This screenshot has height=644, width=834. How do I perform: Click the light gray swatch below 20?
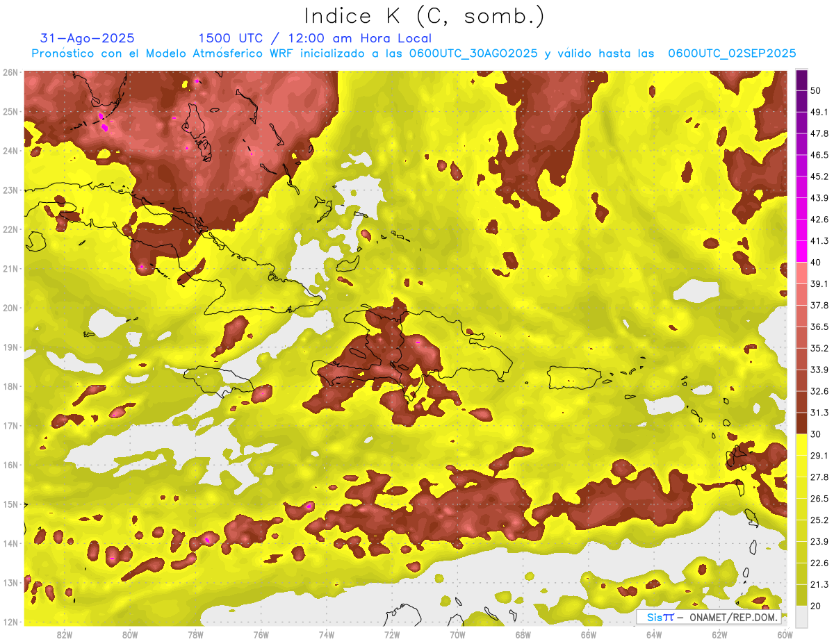[801, 616]
